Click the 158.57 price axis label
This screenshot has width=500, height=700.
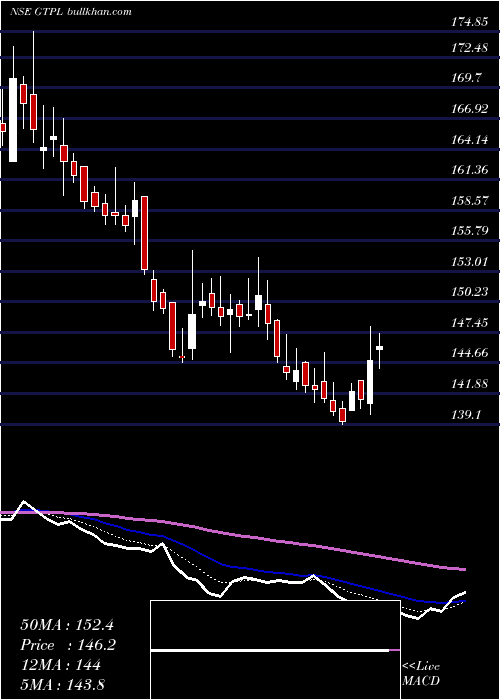coord(469,200)
